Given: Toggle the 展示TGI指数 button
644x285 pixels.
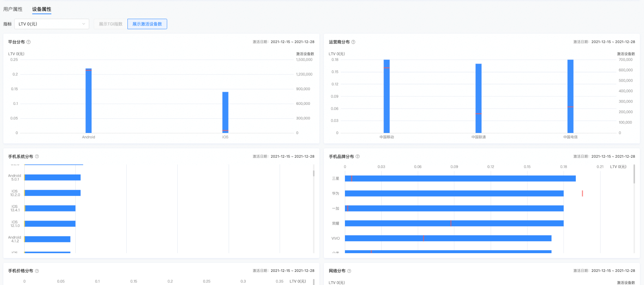Looking at the screenshot, I should pyautogui.click(x=111, y=24).
